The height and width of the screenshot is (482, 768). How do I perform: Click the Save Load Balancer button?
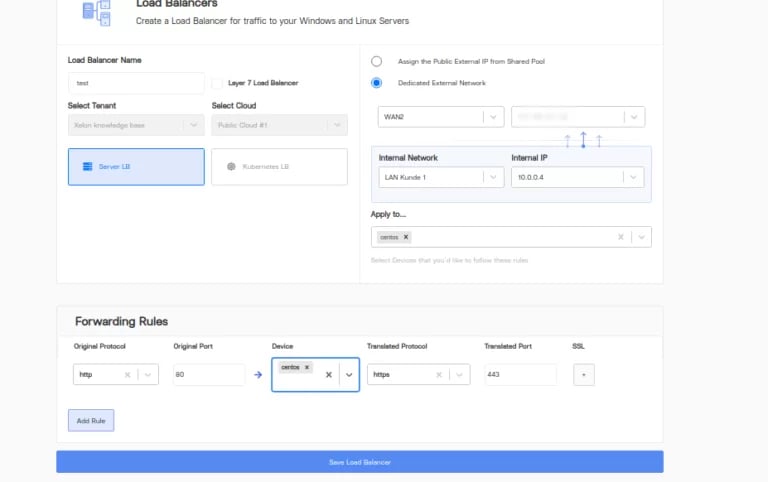tap(360, 462)
